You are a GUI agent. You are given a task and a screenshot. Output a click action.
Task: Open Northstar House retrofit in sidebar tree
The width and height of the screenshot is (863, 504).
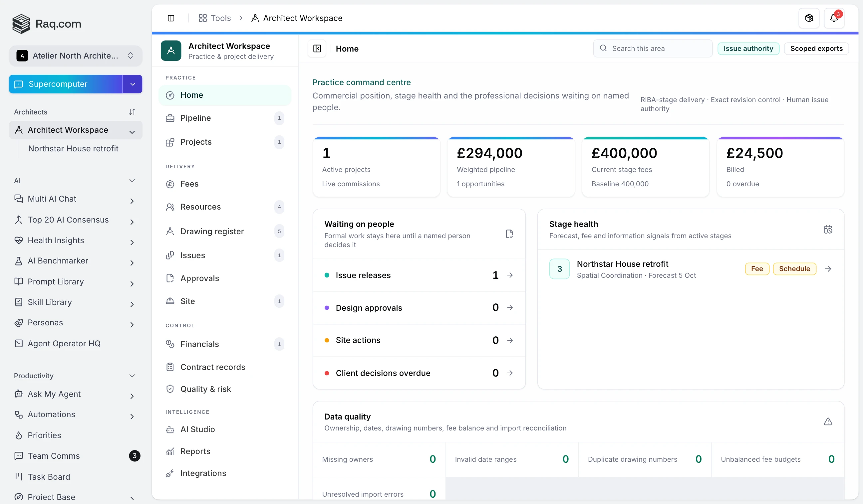[73, 148]
